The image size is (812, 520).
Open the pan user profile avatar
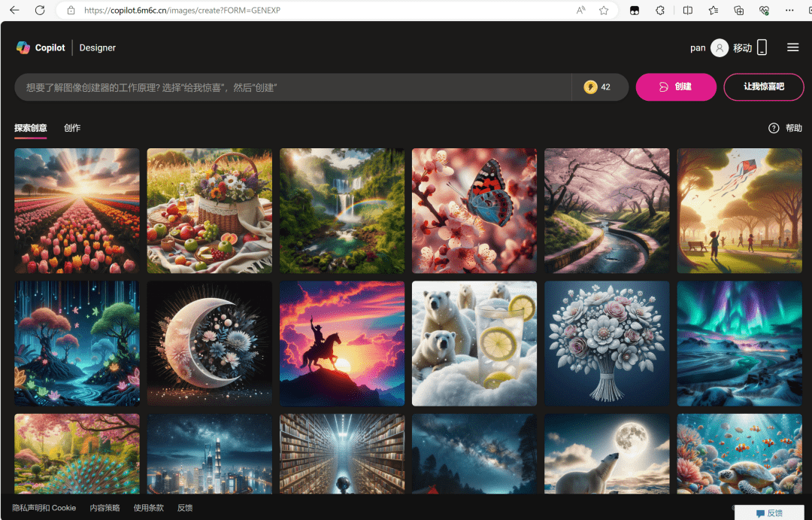(720, 48)
